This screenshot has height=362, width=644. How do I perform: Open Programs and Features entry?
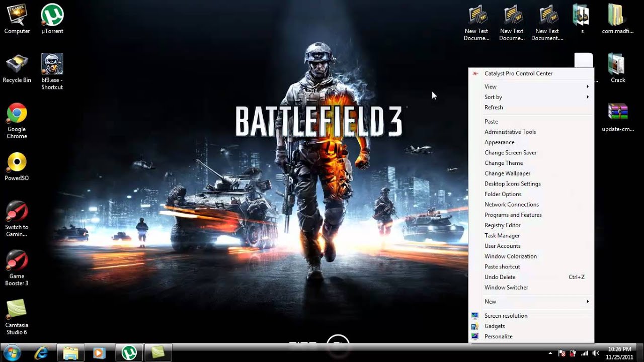click(531, 215)
